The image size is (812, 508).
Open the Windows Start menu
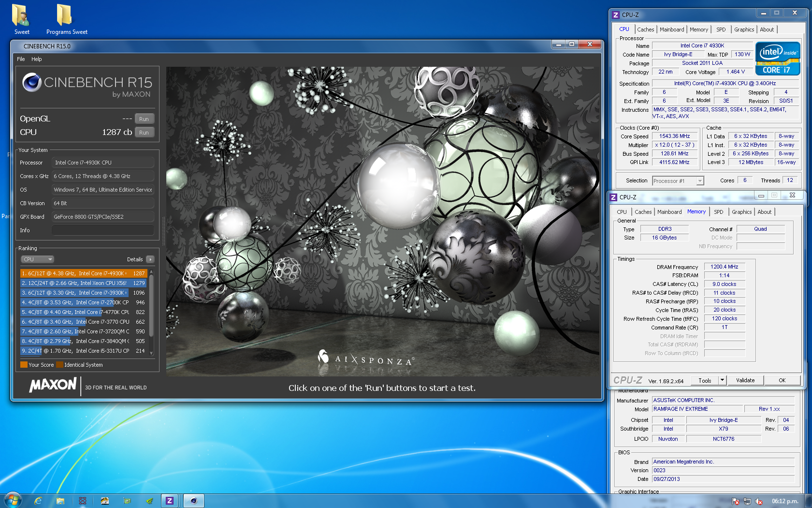pyautogui.click(x=13, y=500)
